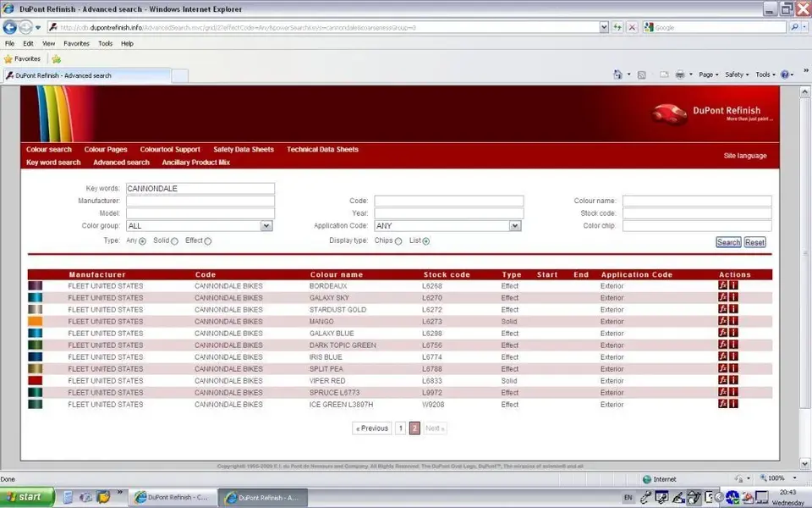Click the Feeds toolbar icon
Image resolution: width=812 pixels, height=508 pixels.
point(642,75)
